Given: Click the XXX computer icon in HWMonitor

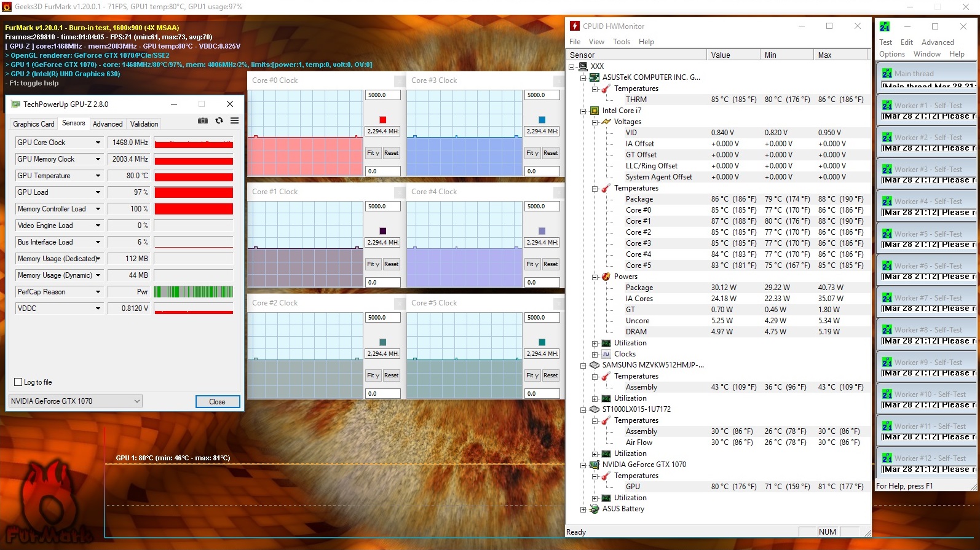Looking at the screenshot, I should pyautogui.click(x=583, y=66).
